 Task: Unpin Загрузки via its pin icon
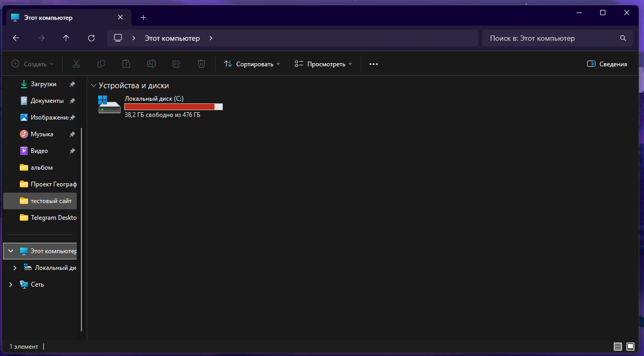tap(73, 84)
